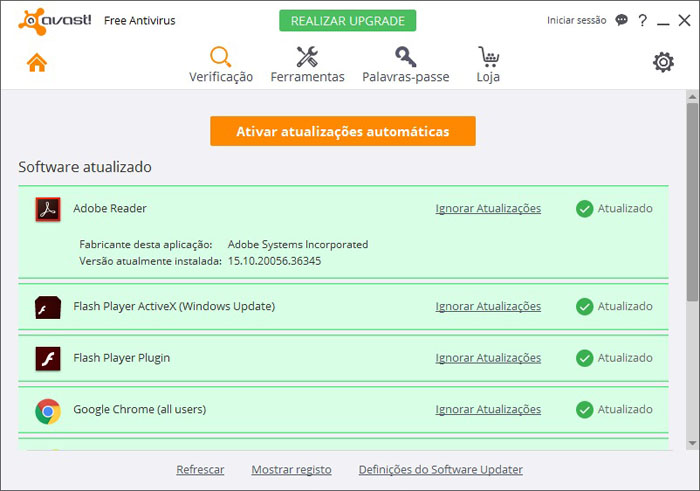Select the Ferramentas tab label
The width and height of the screenshot is (700, 491).
[307, 77]
